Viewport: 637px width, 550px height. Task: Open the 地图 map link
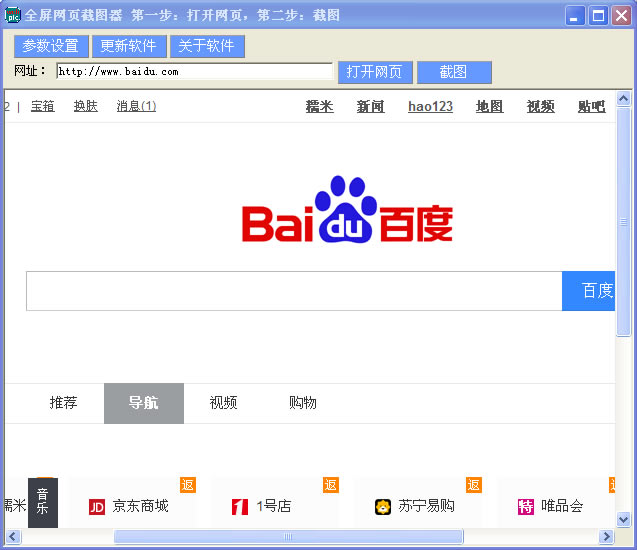click(490, 106)
